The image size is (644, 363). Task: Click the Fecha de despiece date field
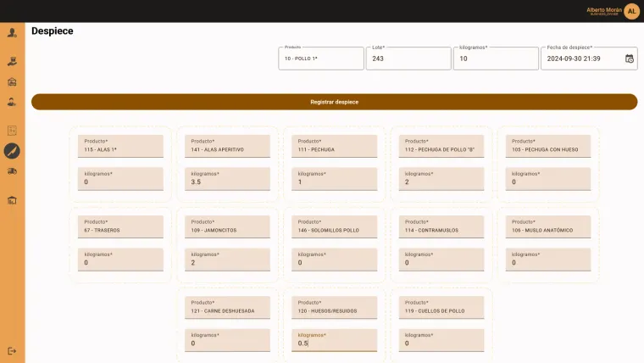pyautogui.click(x=589, y=59)
